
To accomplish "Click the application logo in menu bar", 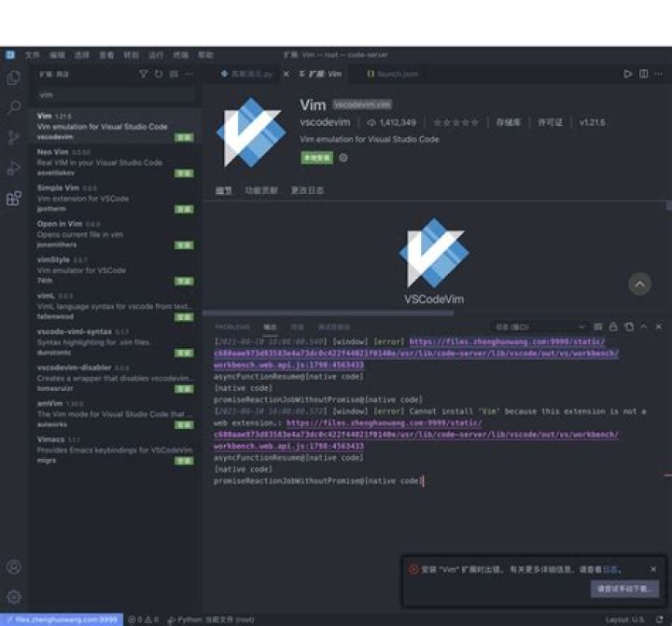I will (10, 55).
